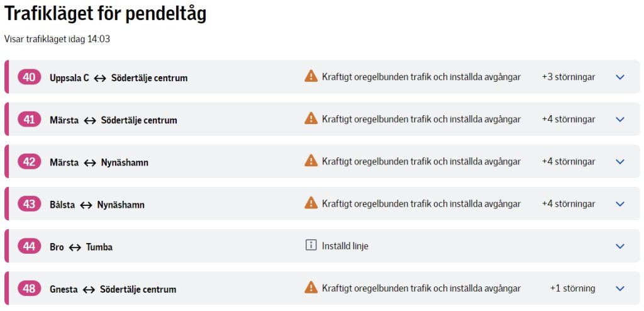Screen dimensions: 644x311
Task: Expand line 42 Märsta–Nynäshamn chevron
Action: click(620, 162)
